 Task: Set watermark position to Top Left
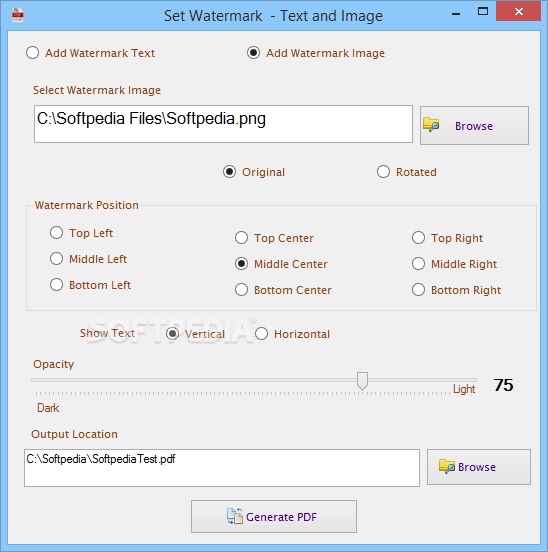tap(81, 233)
